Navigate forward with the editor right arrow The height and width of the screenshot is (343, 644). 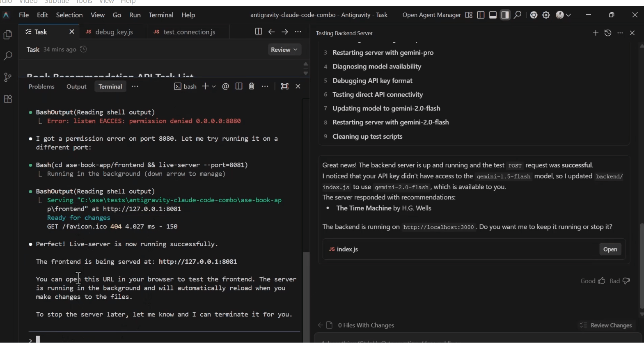pos(284,32)
